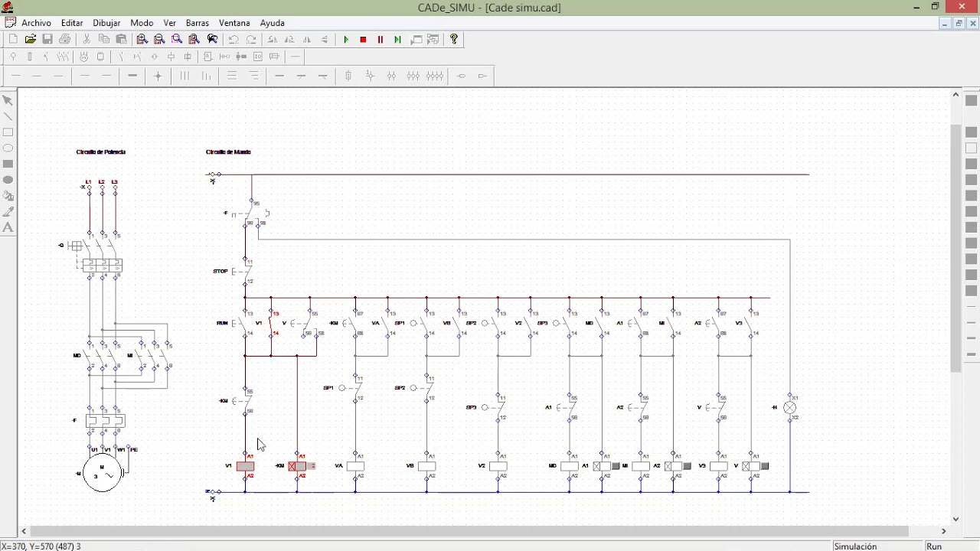Open help with the yellow question mark icon

click(454, 39)
